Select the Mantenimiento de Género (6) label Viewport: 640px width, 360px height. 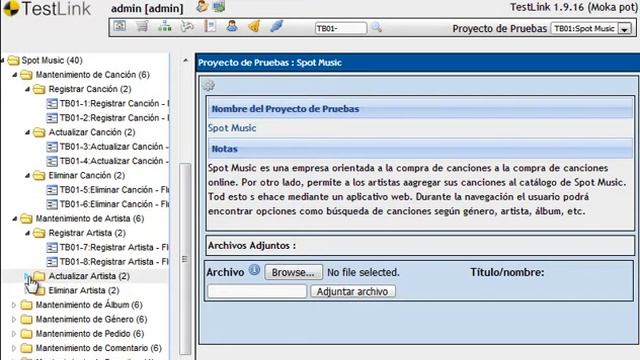[x=91, y=319]
